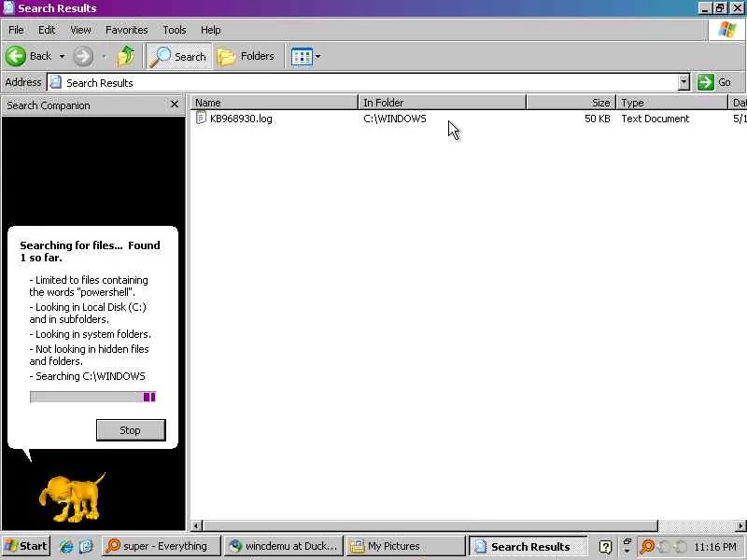747x560 pixels.
Task: Sort results by Name column
Action: pos(274,103)
